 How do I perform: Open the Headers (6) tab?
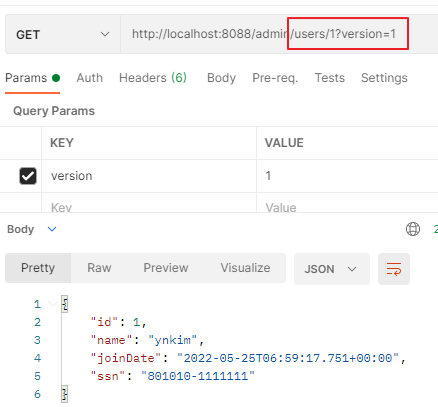(153, 78)
